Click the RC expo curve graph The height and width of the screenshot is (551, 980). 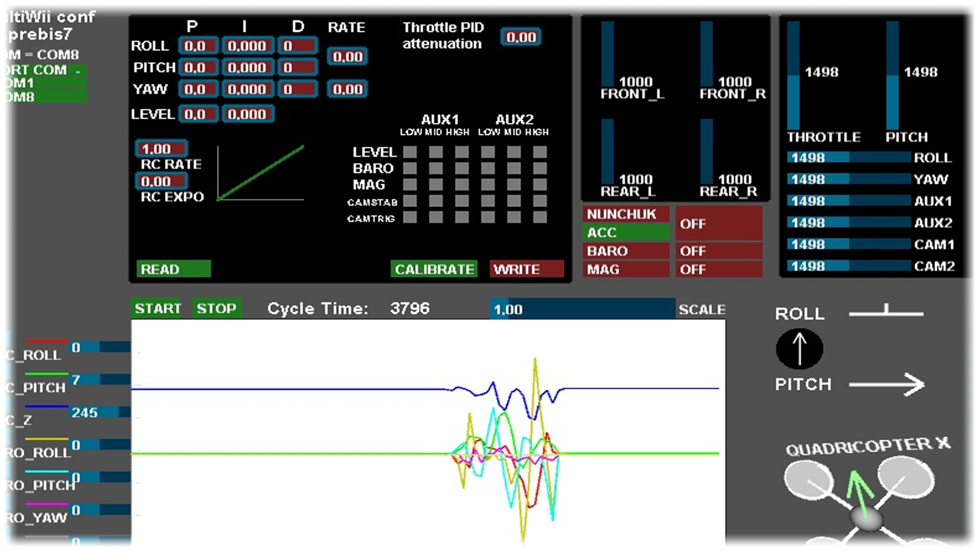(x=261, y=173)
